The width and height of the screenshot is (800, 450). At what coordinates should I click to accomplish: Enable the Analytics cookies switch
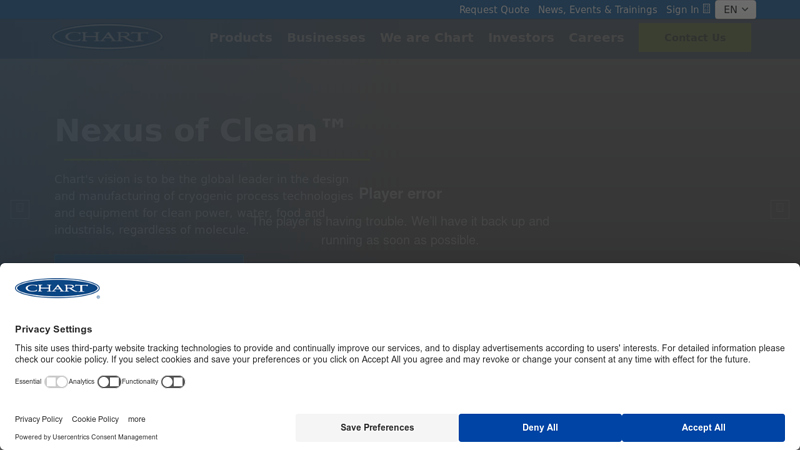[x=109, y=382]
